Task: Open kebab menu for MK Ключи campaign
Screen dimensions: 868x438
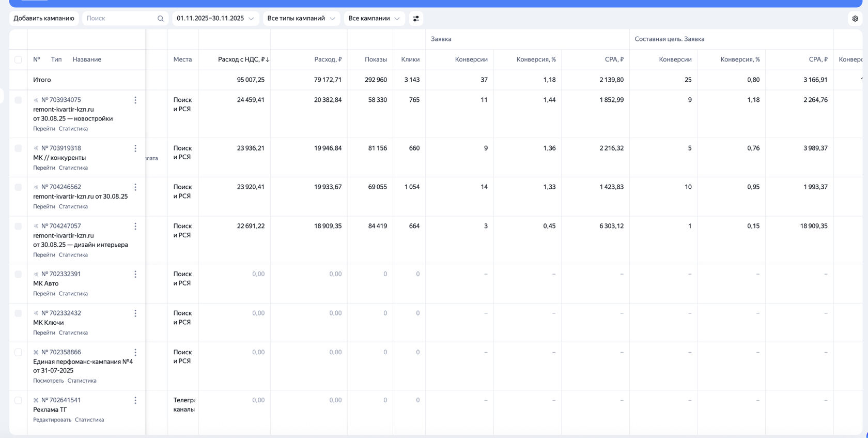Action: point(135,313)
